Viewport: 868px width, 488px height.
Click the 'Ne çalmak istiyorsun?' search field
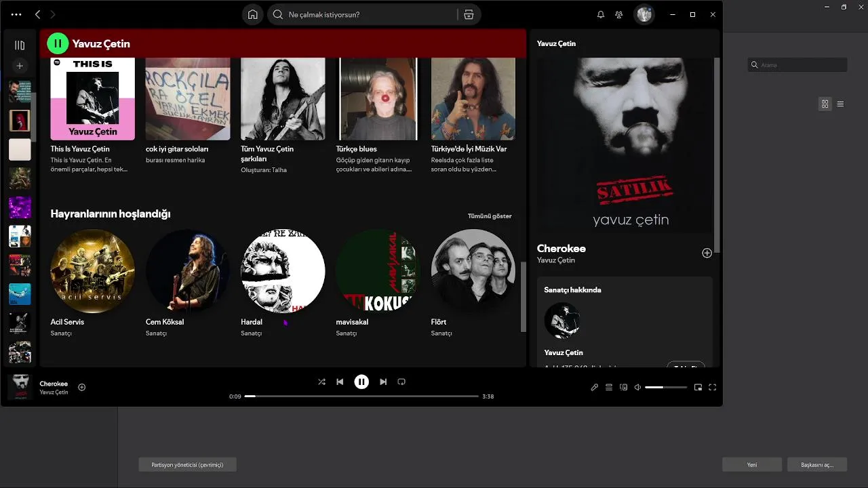point(363,14)
